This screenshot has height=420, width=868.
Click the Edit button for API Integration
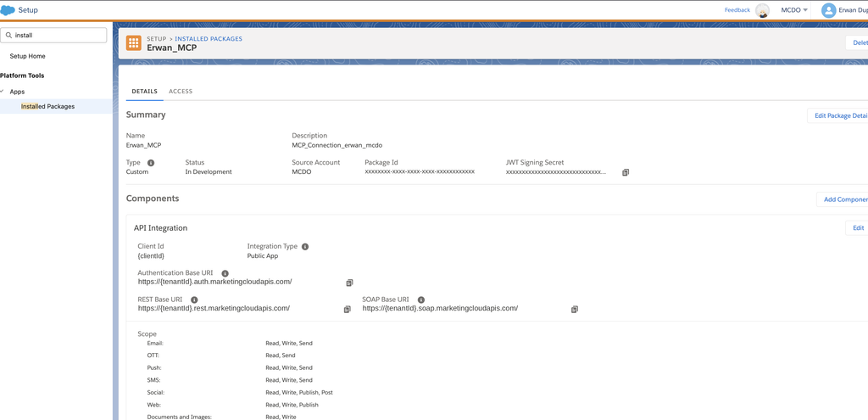coord(856,227)
